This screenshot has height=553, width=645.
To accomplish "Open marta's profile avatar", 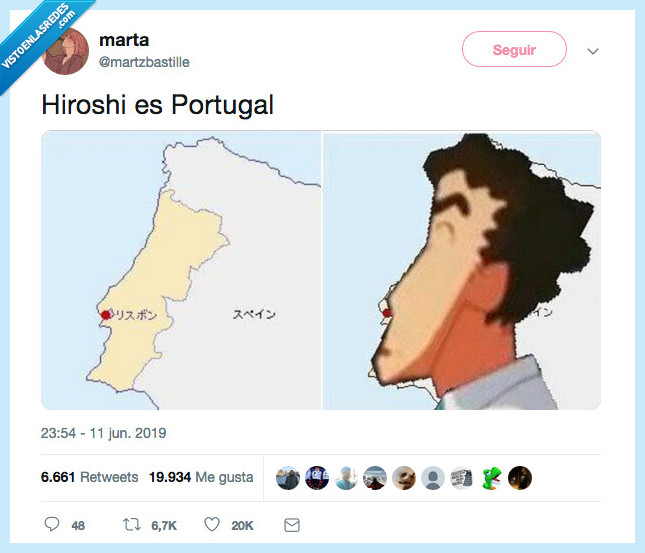I will tap(66, 52).
